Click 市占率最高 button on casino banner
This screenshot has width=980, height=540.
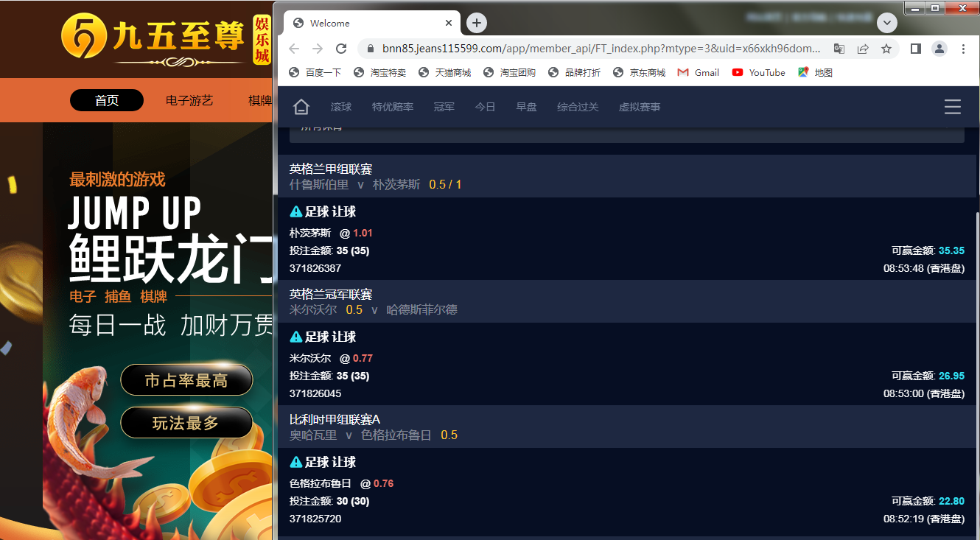186,380
